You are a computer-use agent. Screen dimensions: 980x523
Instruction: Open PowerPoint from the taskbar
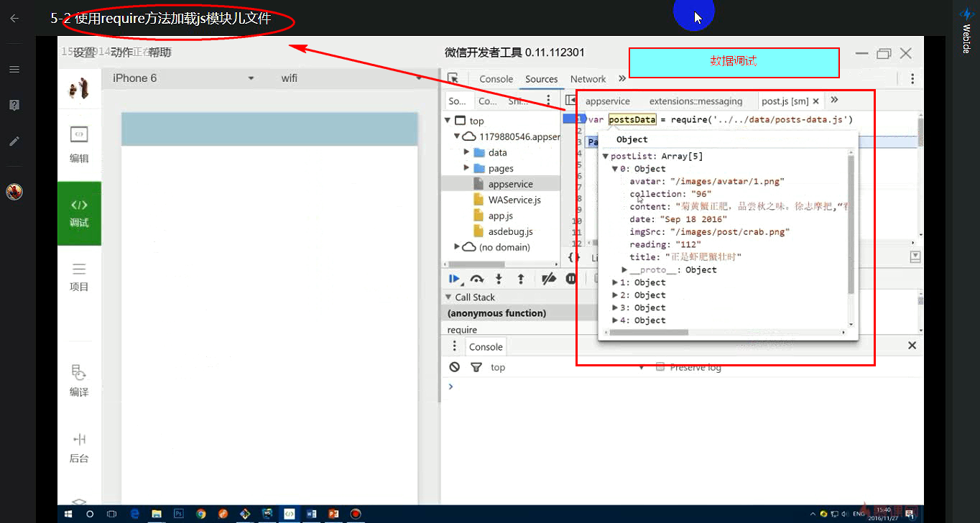(x=333, y=514)
